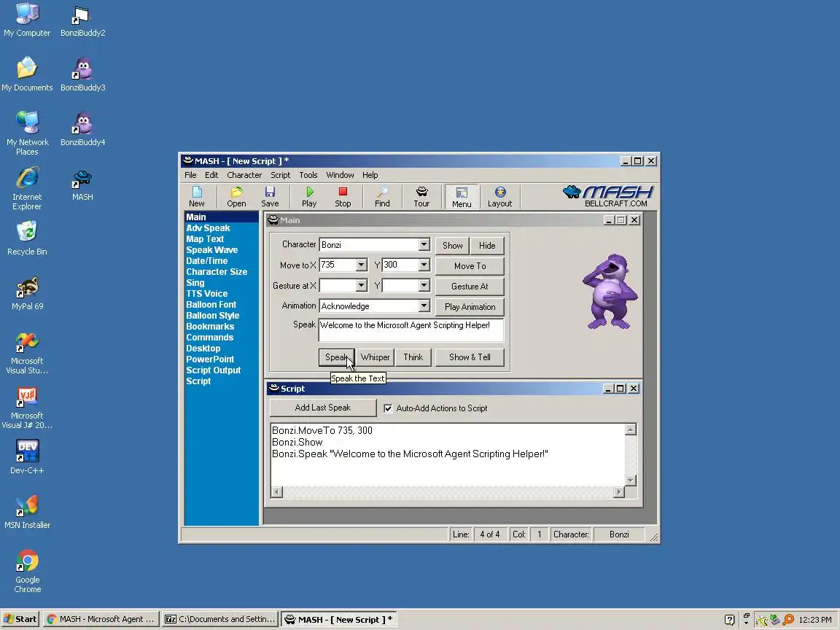Switch to MASH - Microsoft Agent taskbar item
Image resolution: width=840 pixels, height=630 pixels.
tap(101, 619)
